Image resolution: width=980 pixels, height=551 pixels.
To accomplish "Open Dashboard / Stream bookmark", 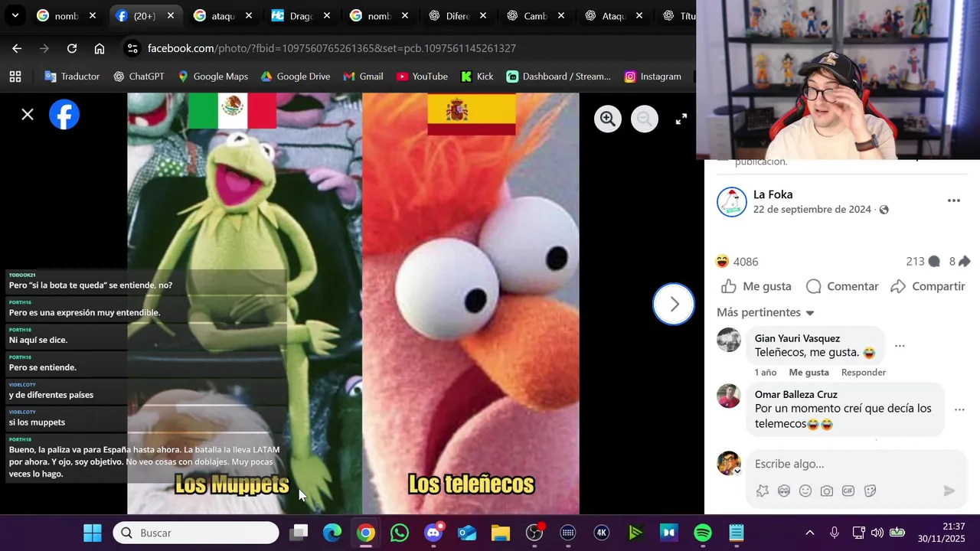I will (559, 77).
